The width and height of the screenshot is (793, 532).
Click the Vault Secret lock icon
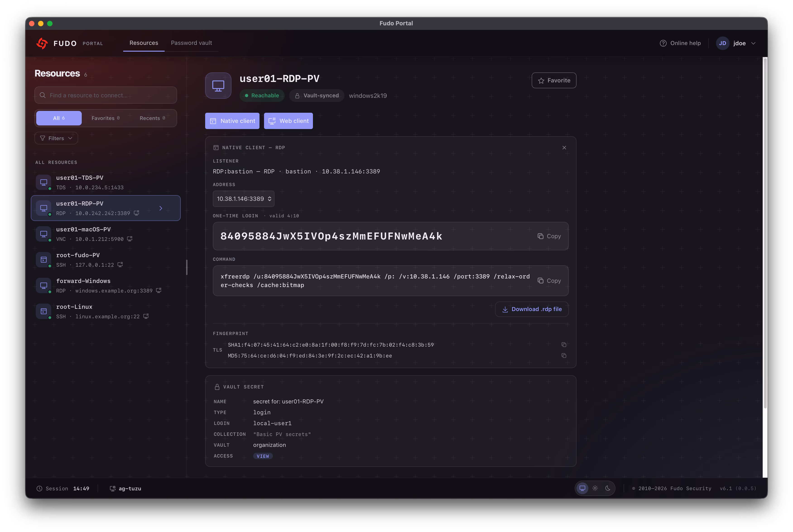pyautogui.click(x=217, y=387)
